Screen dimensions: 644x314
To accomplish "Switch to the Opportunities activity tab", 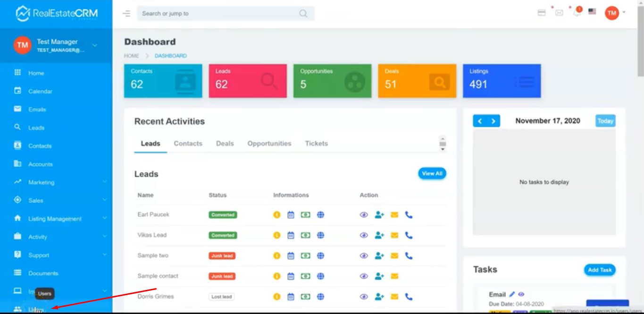I will 269,144.
